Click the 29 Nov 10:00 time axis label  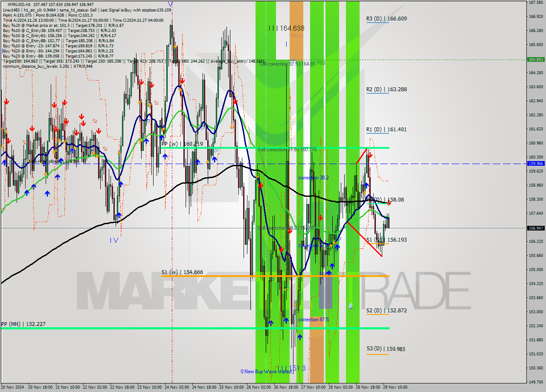(x=395, y=387)
